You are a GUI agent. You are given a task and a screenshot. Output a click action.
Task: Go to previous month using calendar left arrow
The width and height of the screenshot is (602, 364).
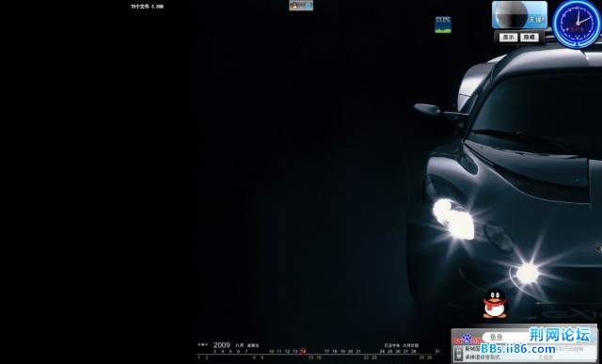[198, 345]
